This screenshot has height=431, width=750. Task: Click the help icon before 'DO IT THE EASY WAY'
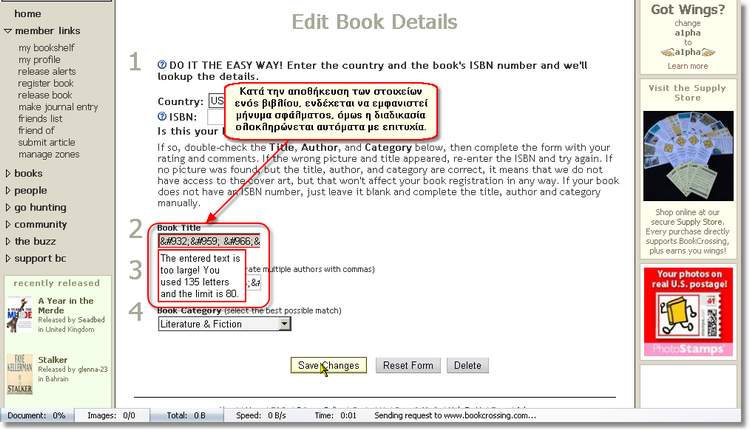tap(162, 65)
